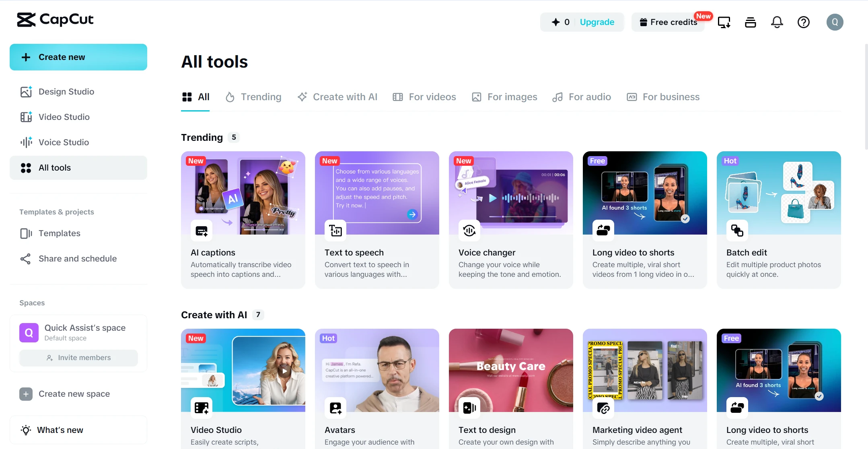Click the What's new lightbulb icon
868x449 pixels.
click(26, 430)
